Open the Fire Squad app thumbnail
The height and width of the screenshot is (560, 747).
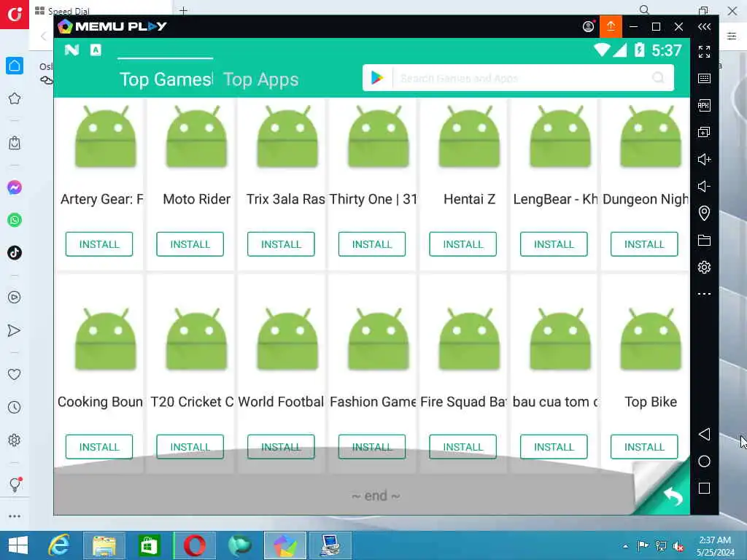(469, 340)
